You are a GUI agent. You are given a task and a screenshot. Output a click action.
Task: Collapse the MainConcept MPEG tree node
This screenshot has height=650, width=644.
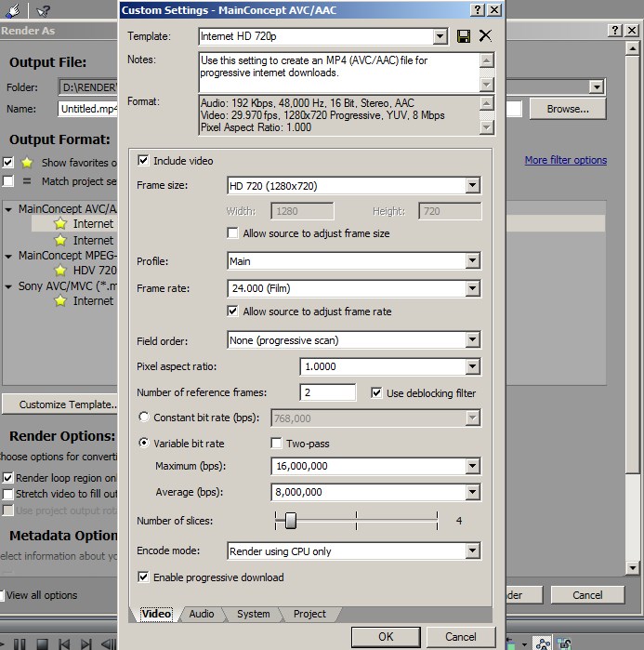[x=8, y=256]
